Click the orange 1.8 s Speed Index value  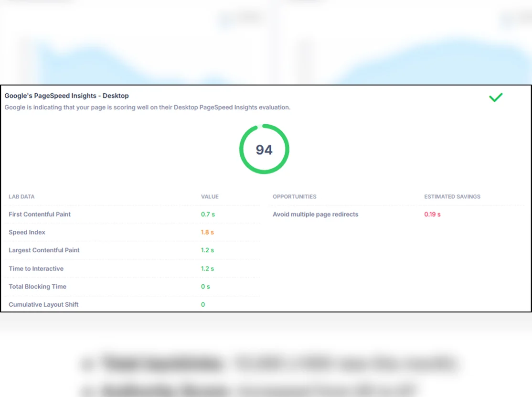click(207, 233)
